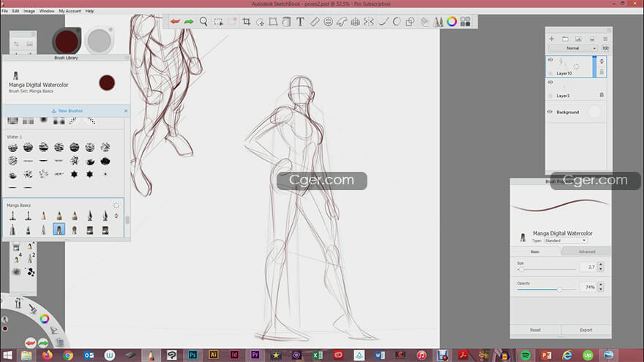Viewport: 644px width, 362px height.
Task: Toggle the Symmetry tool
Action: pyautogui.click(x=369, y=21)
